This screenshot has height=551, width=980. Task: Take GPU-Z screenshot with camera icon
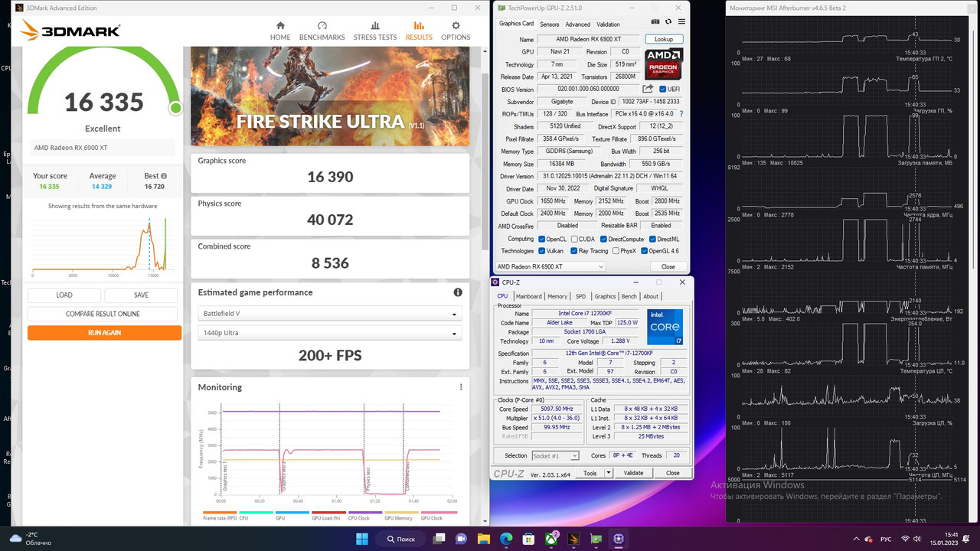coord(655,22)
